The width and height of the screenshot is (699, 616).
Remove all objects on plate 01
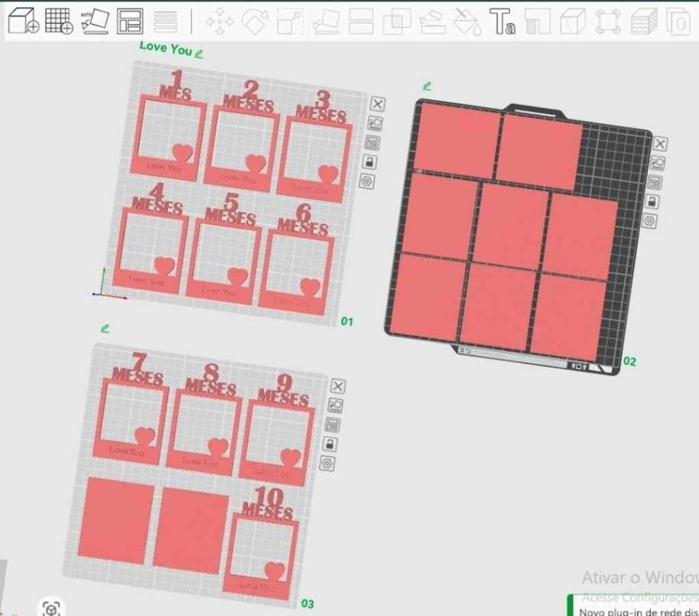pos(377,104)
